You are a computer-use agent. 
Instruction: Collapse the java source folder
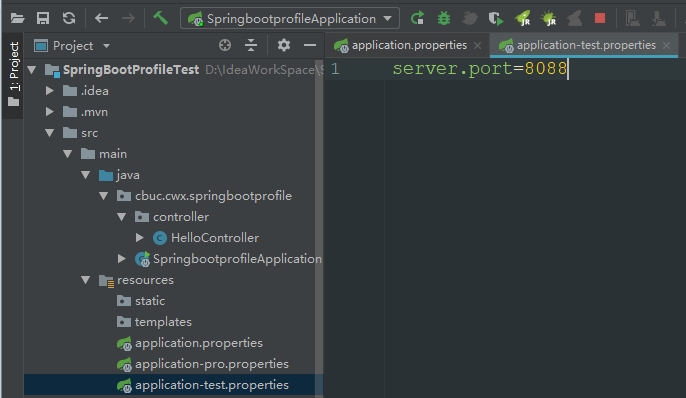pyautogui.click(x=85, y=175)
